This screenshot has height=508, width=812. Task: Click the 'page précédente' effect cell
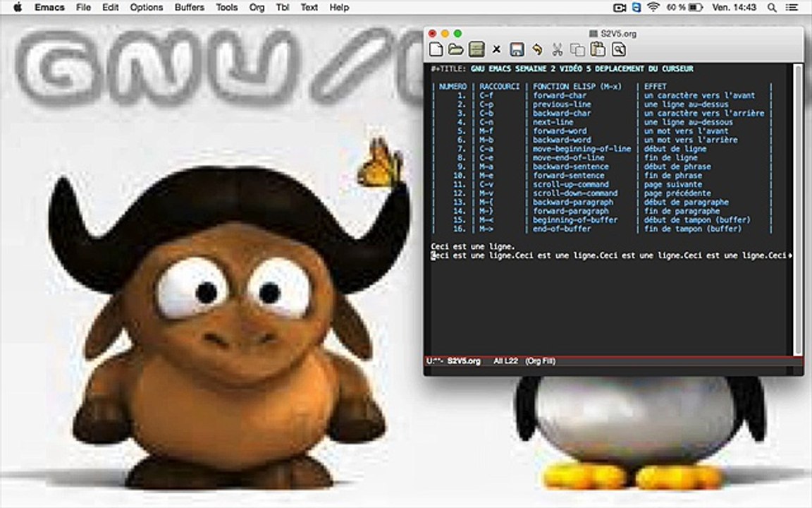pos(677,193)
